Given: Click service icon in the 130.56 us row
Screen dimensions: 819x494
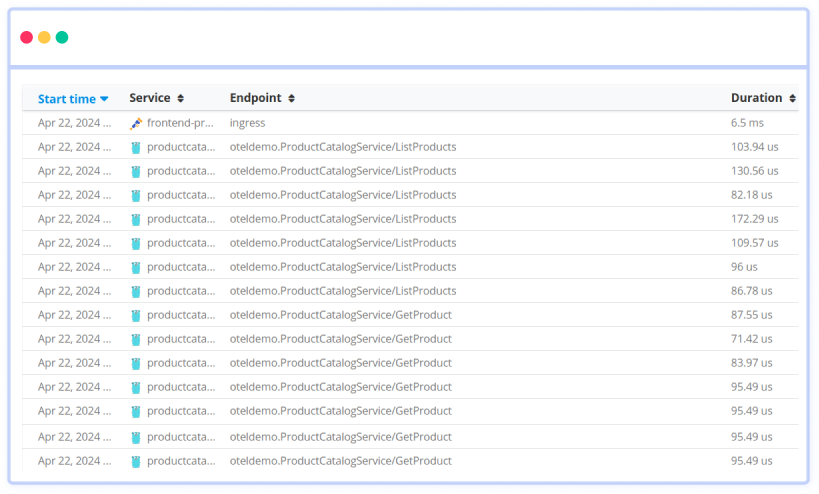Looking at the screenshot, I should [x=136, y=171].
